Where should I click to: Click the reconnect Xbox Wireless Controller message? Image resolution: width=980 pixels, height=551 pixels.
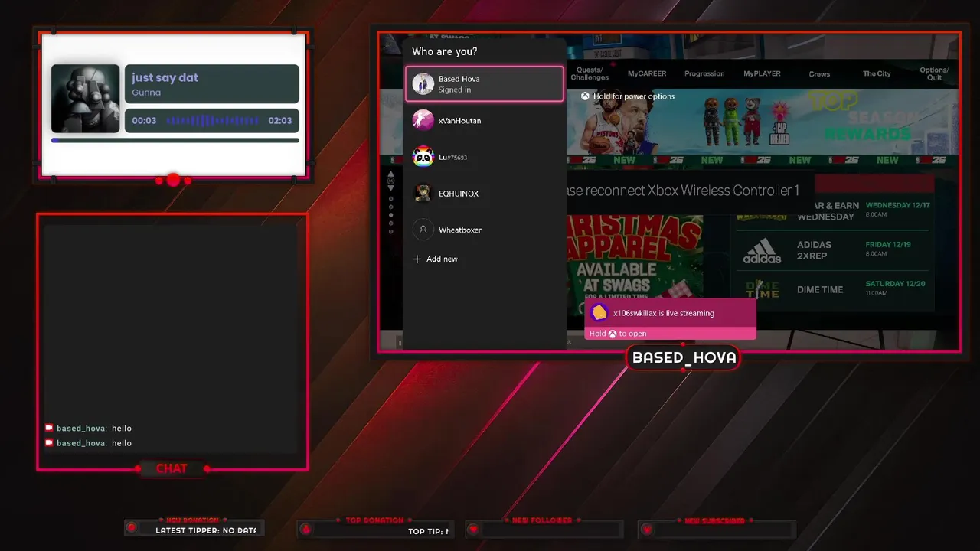683,191
